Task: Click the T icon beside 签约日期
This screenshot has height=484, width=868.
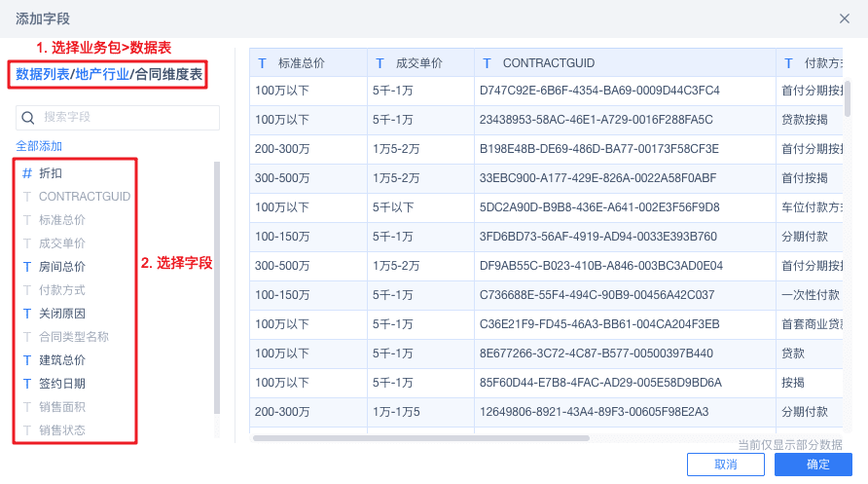Action: (x=27, y=383)
